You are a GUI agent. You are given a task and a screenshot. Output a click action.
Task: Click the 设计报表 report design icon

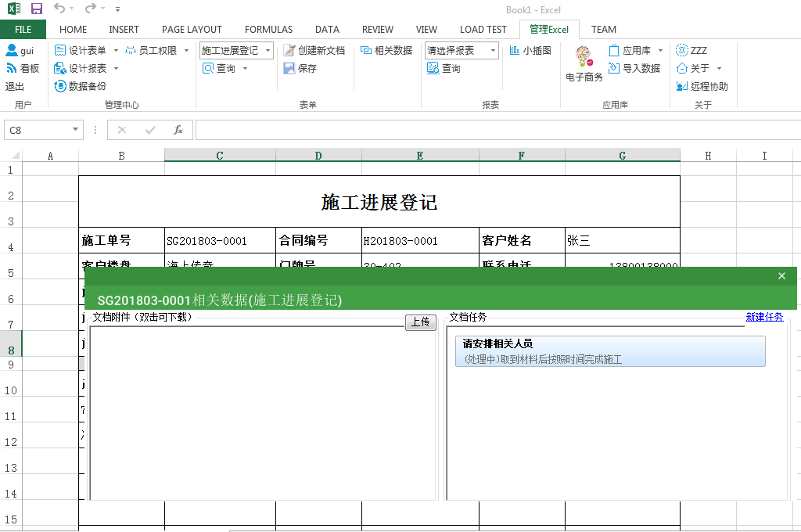coord(59,68)
